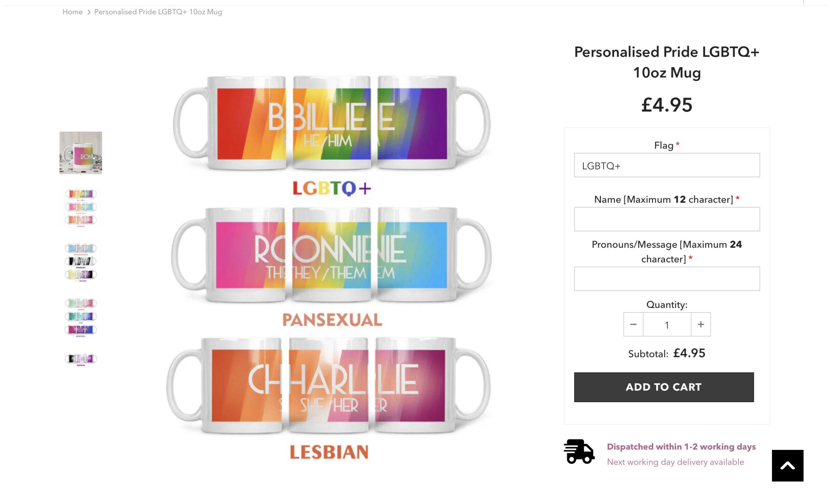Select the Queer Gay Bisexual mugs thumbnail
This screenshot has height=504, width=830.
[81, 317]
